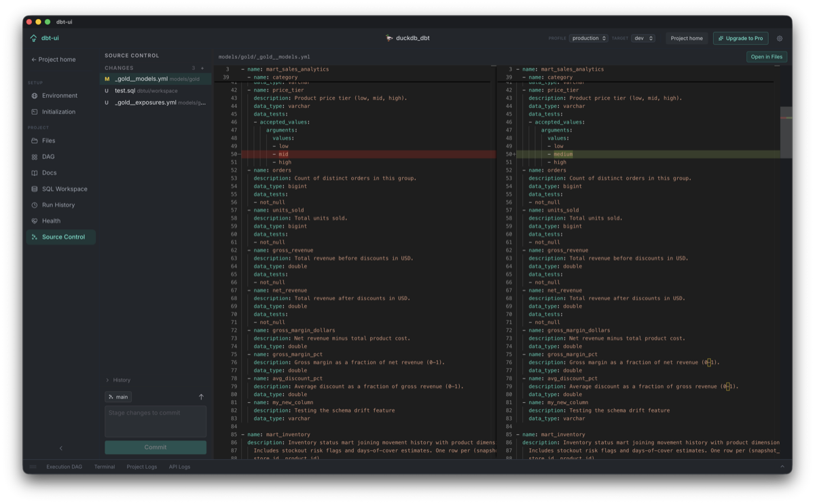
Task: Click the DAG grid icon
Action: (x=35, y=157)
